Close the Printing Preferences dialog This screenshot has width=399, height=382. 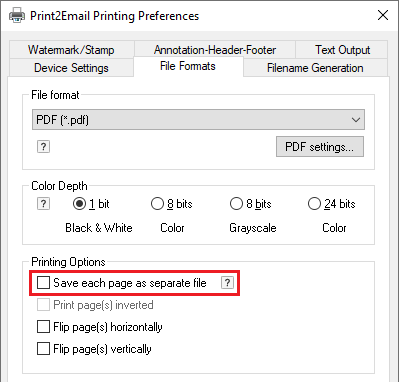383,15
